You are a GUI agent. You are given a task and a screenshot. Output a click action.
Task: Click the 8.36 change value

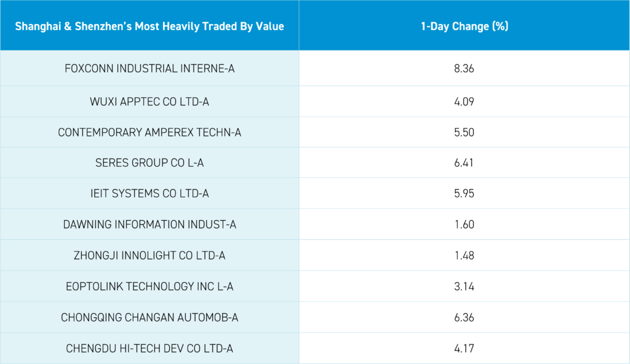pyautogui.click(x=464, y=68)
